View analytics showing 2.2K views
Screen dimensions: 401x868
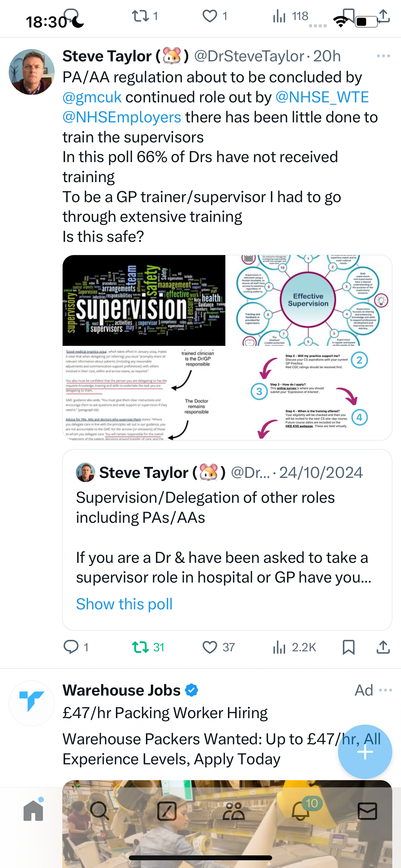pos(294,647)
